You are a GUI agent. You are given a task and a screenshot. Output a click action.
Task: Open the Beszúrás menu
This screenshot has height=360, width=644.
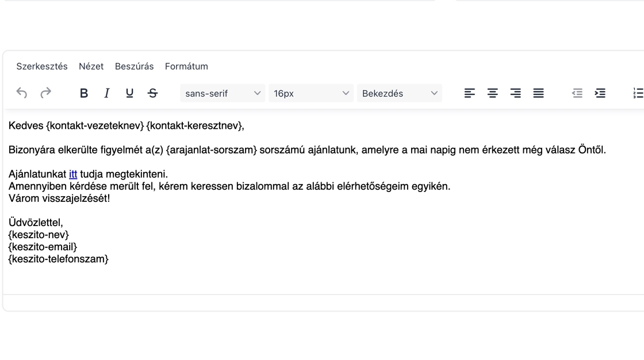134,66
